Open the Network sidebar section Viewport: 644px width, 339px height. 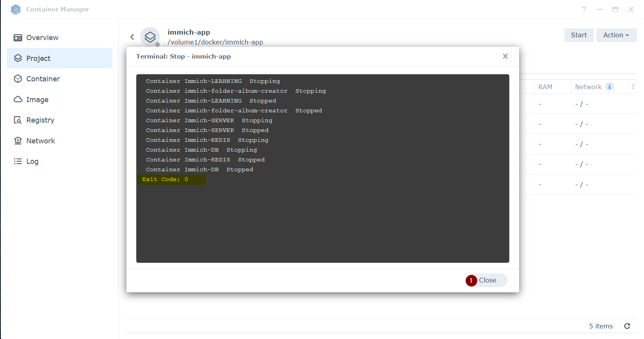pos(59,141)
